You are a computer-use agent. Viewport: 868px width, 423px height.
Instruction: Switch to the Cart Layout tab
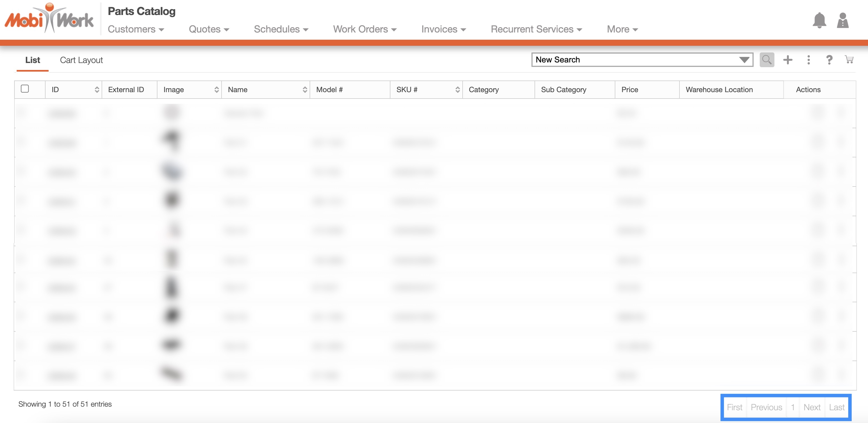(81, 60)
